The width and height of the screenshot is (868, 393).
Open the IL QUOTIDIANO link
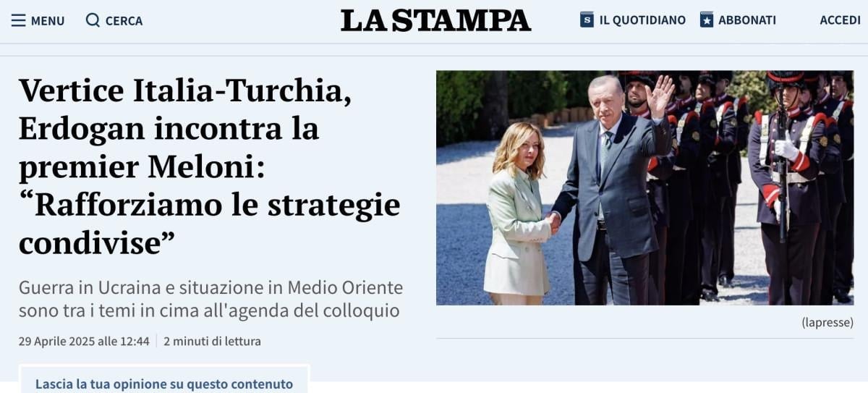tap(642, 20)
